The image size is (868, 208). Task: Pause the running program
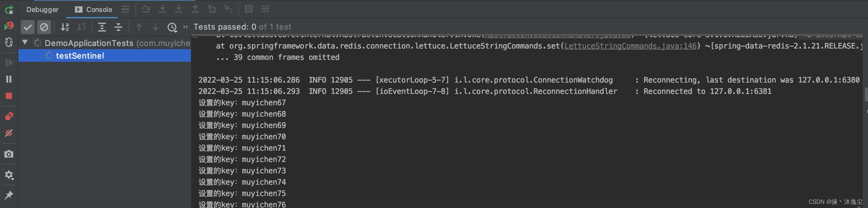click(x=9, y=79)
